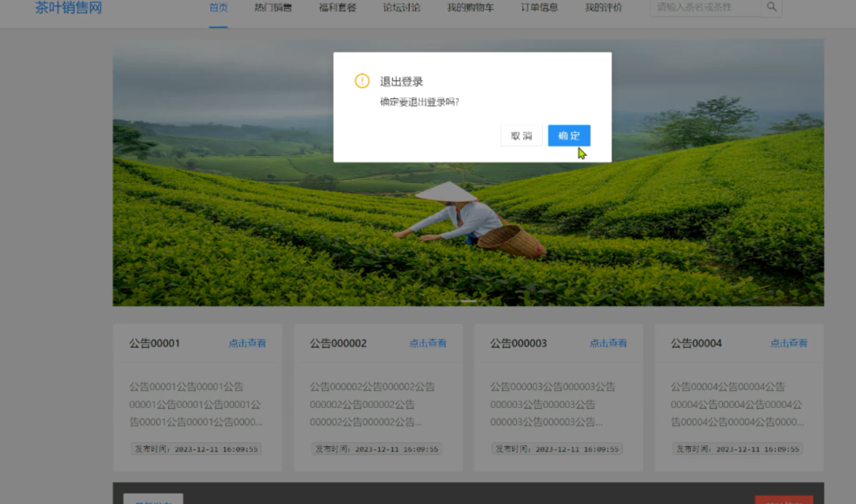
Task: Click 点击查看 on announcement 公告000002
Action: point(428,343)
